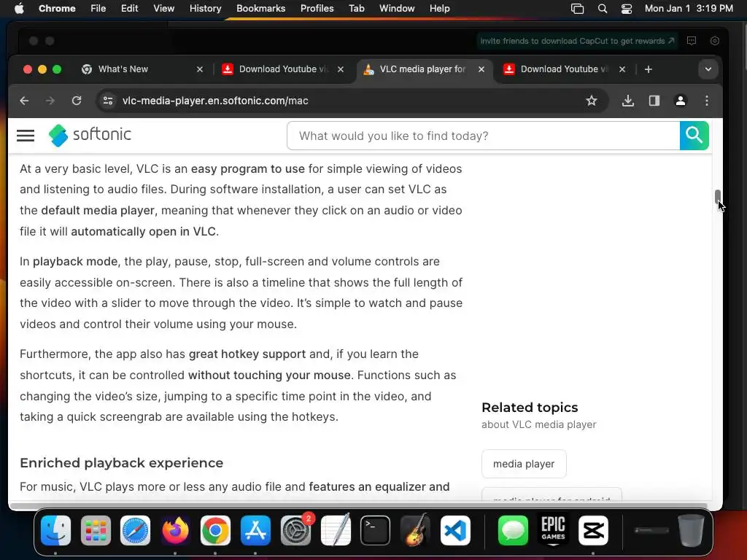The image size is (747, 560).
Task: Open CapCut from the Dock
Action: coord(593,530)
